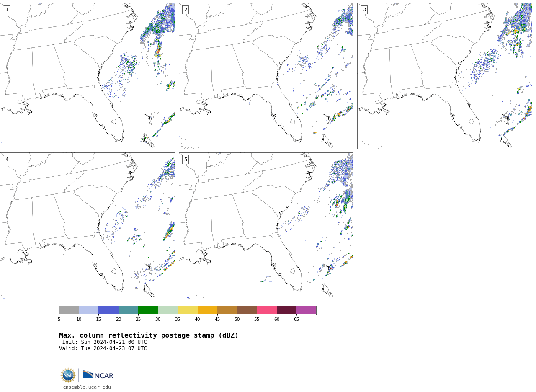The height and width of the screenshot is (392, 536).
Task: Click the colorbar tick label 45
Action: [x=217, y=320]
